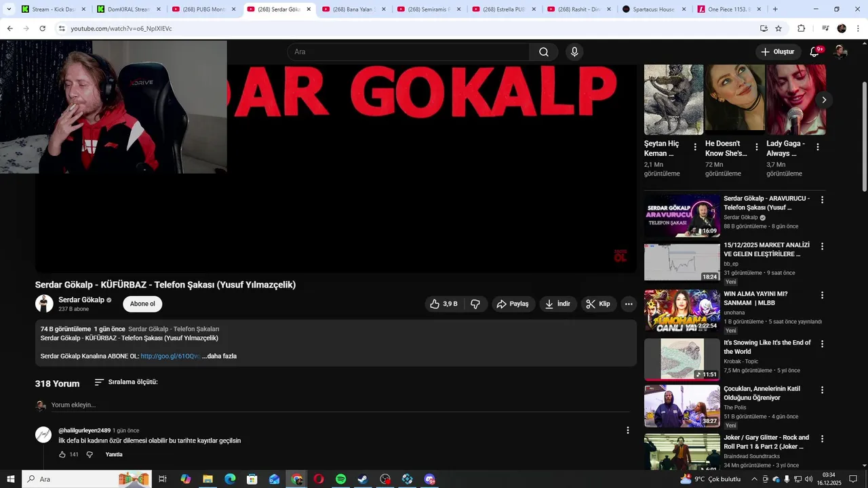Show hidden system tray icons chevron
This screenshot has height=488, width=868.
[x=753, y=479]
